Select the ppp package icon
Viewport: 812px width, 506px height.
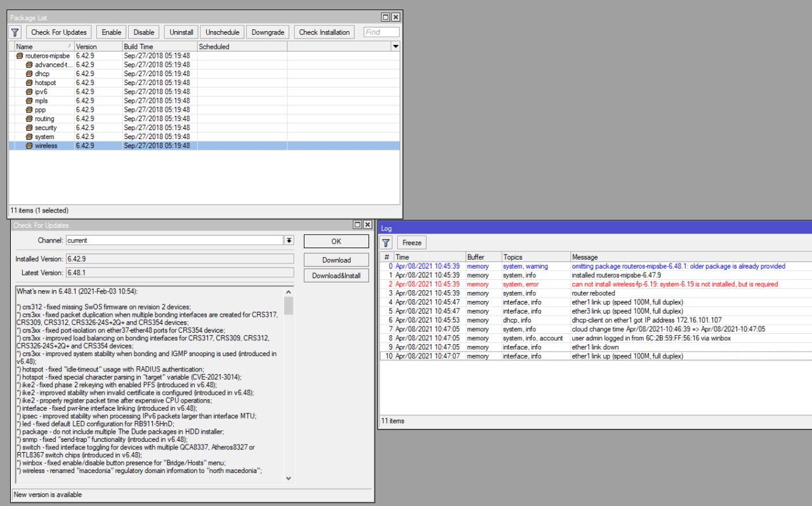click(29, 110)
